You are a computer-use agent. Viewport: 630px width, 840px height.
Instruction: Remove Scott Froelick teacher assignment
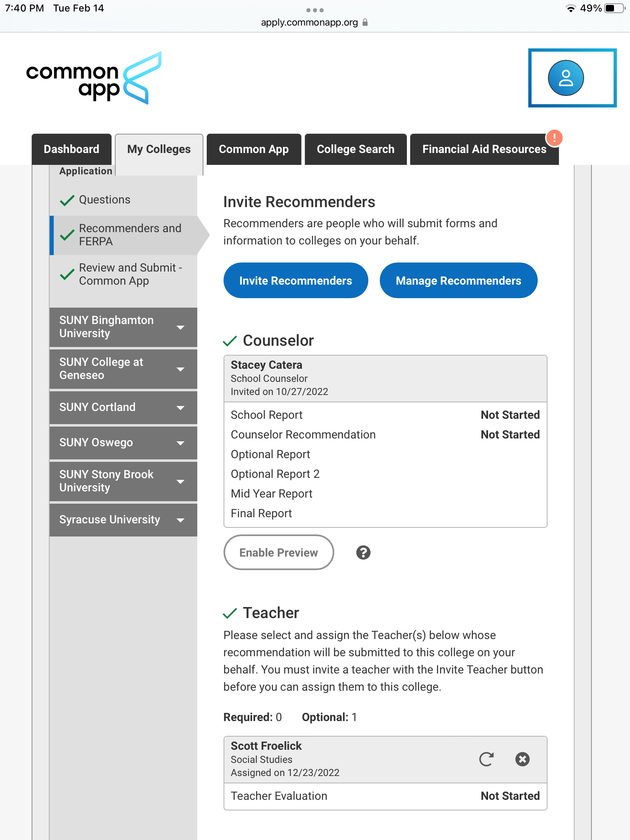click(523, 759)
